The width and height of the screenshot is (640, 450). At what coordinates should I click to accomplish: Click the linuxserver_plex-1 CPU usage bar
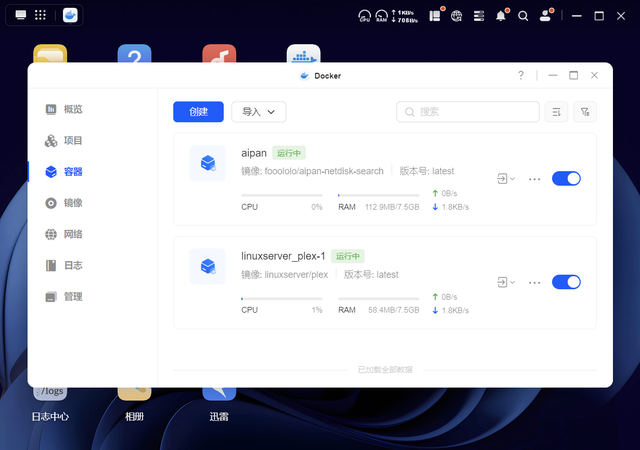point(282,299)
